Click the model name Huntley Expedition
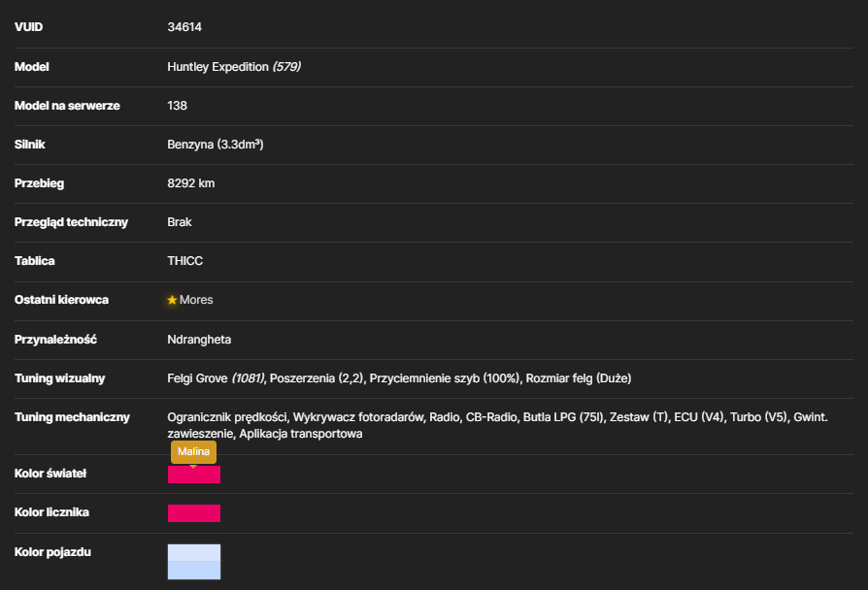This screenshot has height=590, width=868. pyautogui.click(x=217, y=66)
